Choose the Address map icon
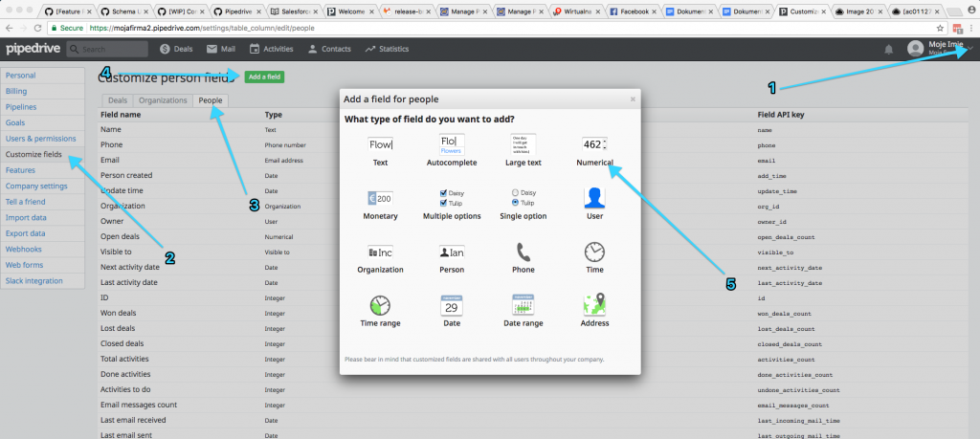The height and width of the screenshot is (439, 980). (594, 305)
